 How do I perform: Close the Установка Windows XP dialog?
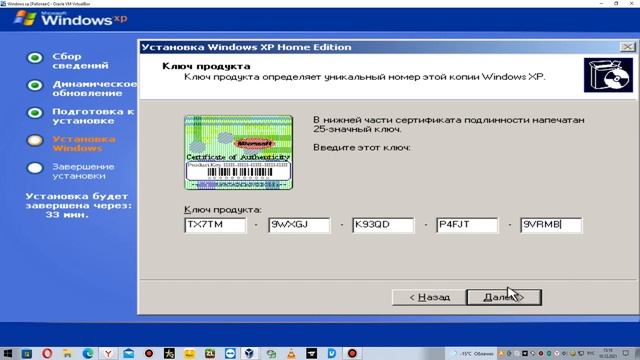[x=627, y=47]
